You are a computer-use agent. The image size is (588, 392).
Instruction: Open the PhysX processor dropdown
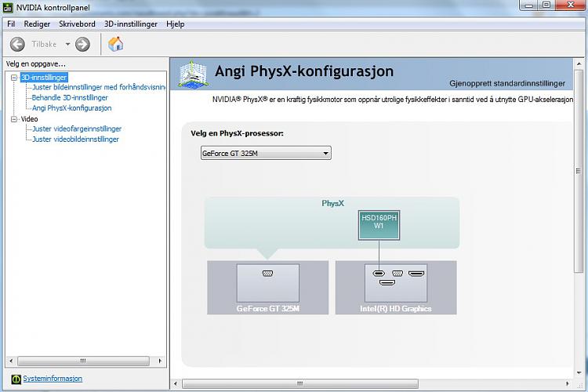(266, 153)
